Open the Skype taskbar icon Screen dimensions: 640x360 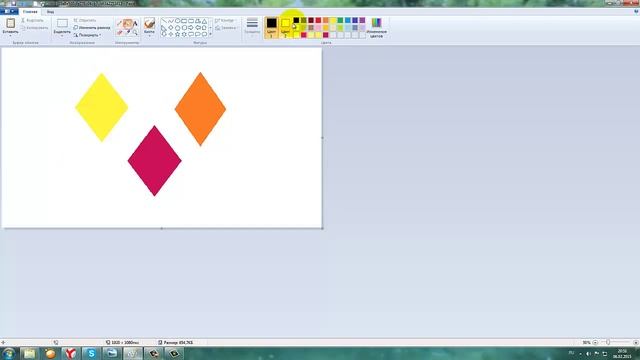(91, 353)
